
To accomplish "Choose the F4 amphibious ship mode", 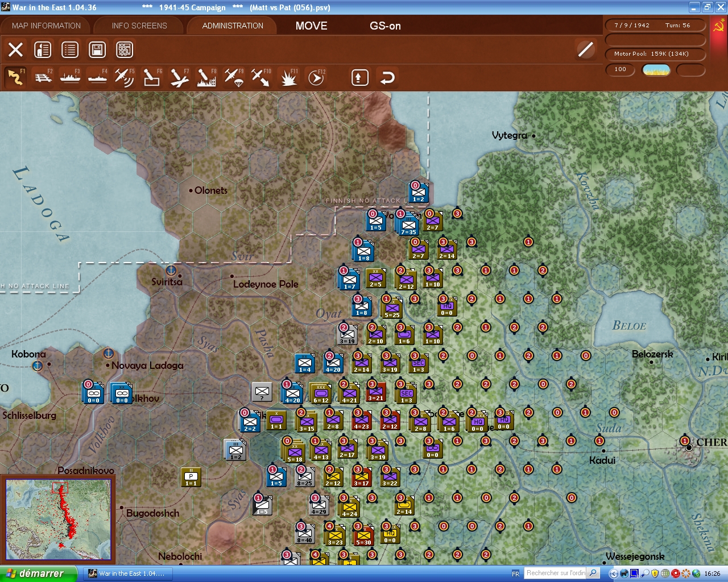I will click(98, 77).
